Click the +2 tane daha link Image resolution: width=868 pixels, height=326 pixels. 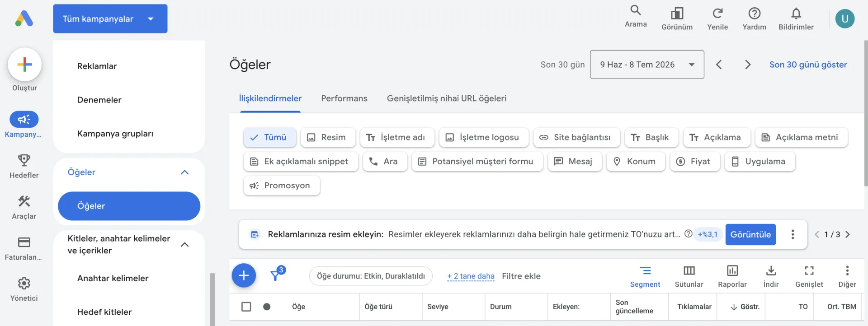point(471,276)
